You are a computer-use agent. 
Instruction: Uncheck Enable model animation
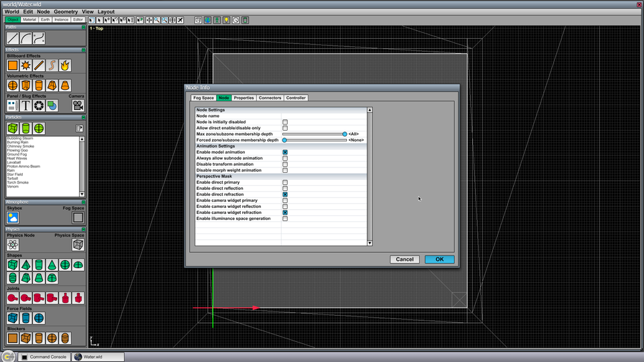click(285, 152)
